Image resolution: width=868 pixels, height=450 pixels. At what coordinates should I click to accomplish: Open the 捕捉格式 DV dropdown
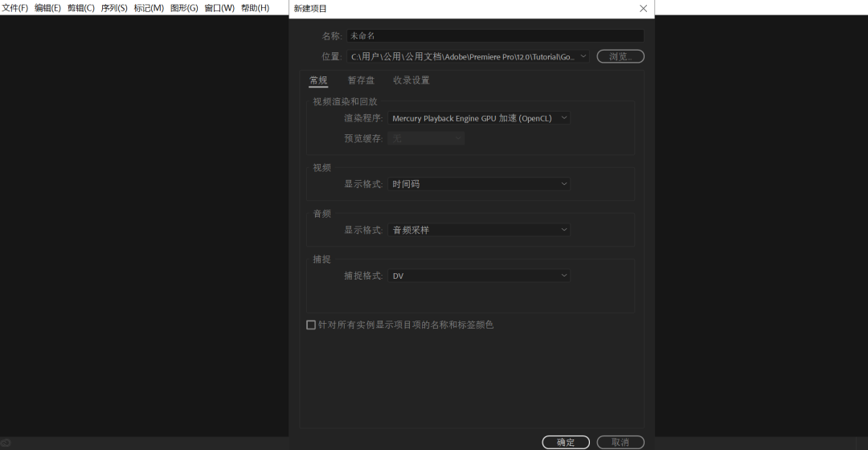point(479,276)
